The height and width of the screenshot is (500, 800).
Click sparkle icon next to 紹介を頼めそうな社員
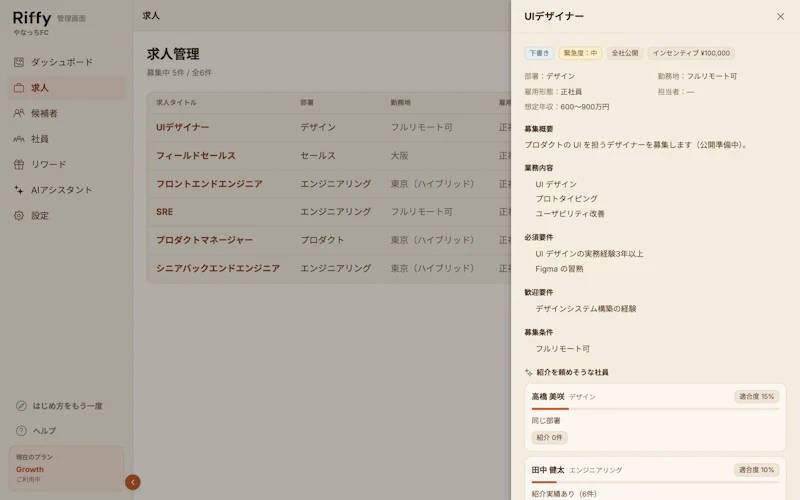(x=529, y=372)
